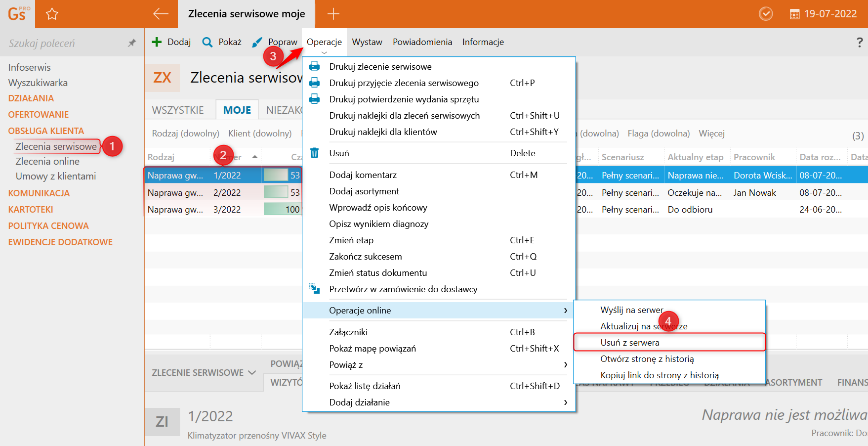868x446 pixels.
Task: Expand KOMUNIKACJA section
Action: (39, 193)
